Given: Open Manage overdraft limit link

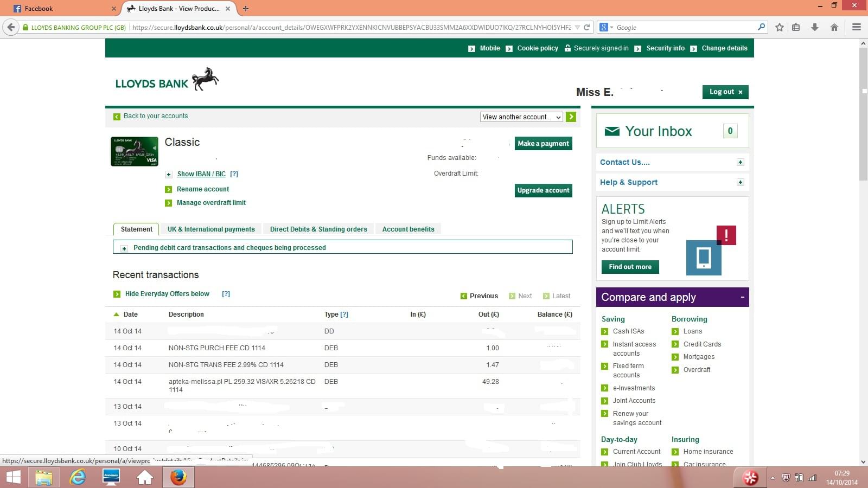Looking at the screenshot, I should pyautogui.click(x=211, y=203).
